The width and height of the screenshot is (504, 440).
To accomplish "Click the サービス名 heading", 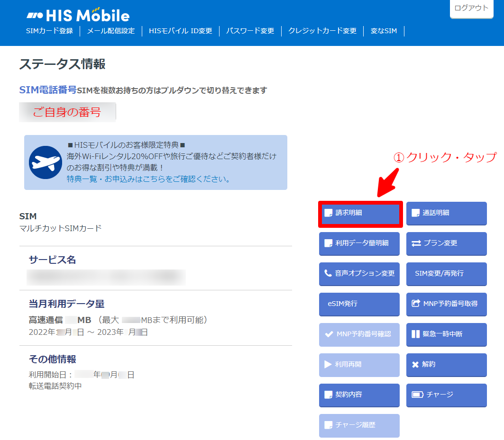I will click(53, 260).
